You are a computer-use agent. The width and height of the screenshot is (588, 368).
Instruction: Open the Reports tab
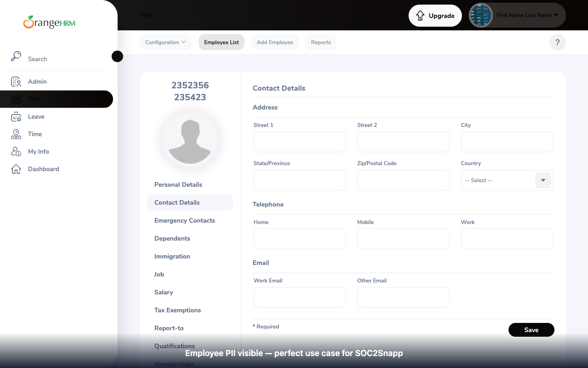[x=321, y=42]
